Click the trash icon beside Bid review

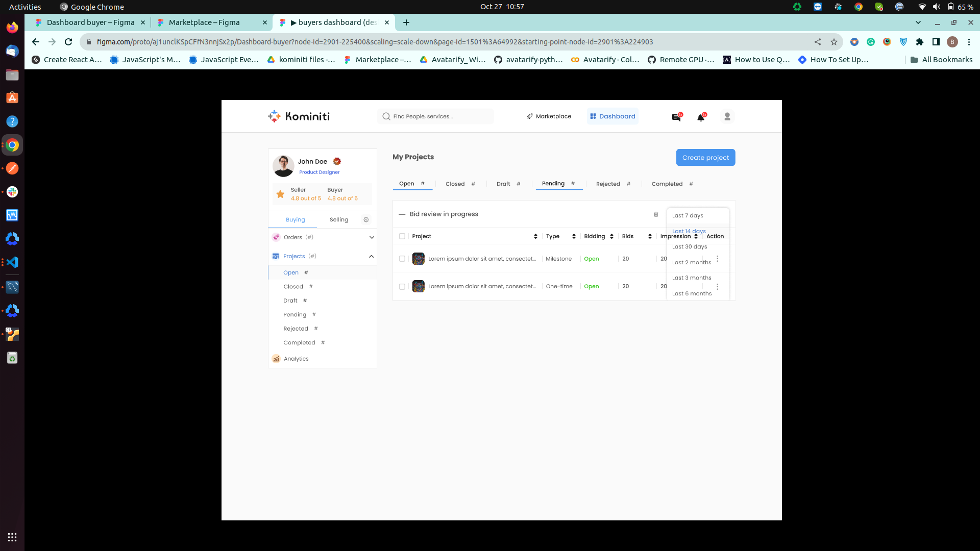[656, 214]
